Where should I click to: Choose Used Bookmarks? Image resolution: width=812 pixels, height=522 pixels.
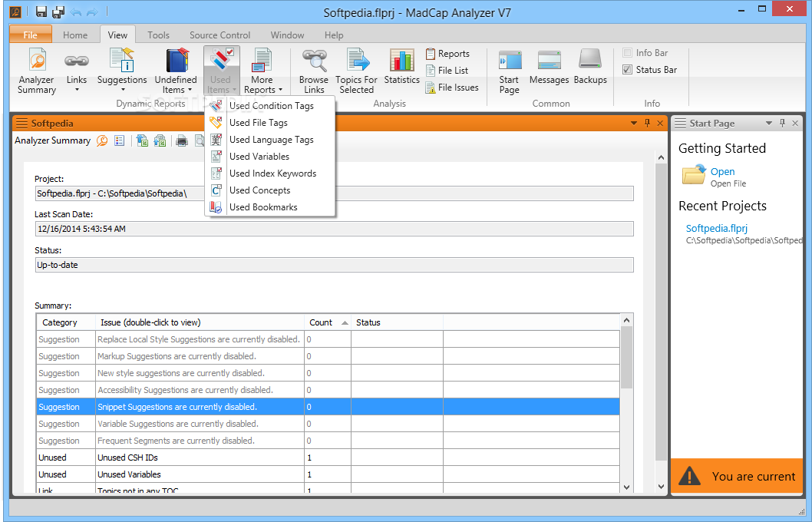pos(270,207)
